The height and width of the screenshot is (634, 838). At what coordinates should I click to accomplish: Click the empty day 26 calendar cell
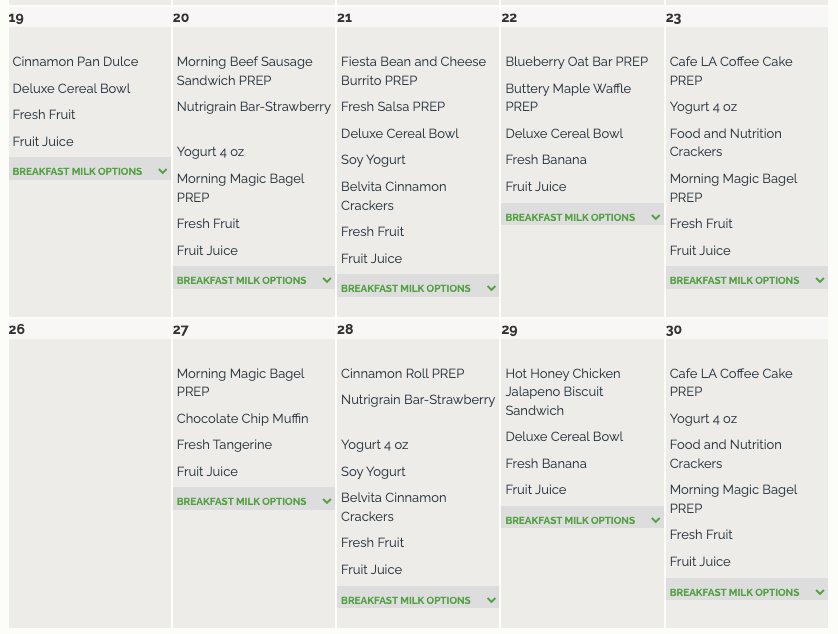coord(90,480)
